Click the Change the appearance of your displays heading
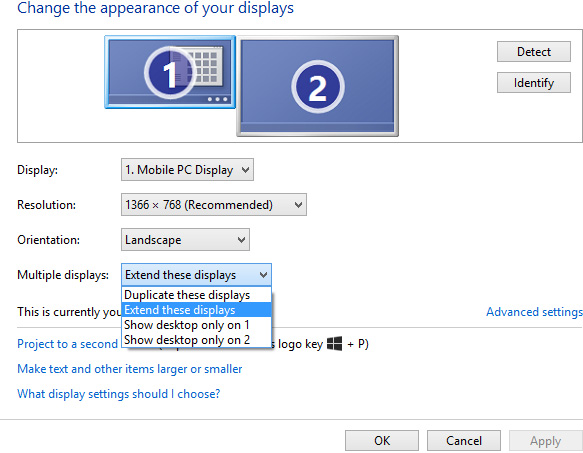The image size is (583, 453). click(x=155, y=8)
